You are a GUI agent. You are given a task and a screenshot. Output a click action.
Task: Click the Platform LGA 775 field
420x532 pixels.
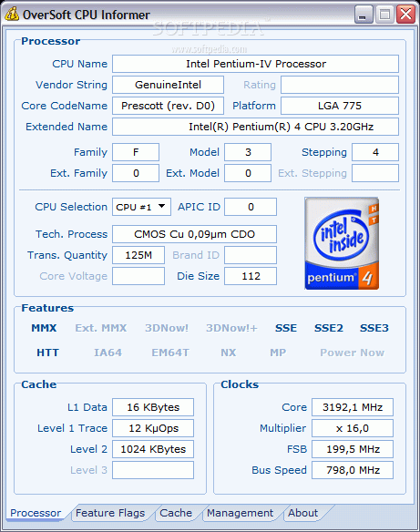(x=340, y=106)
